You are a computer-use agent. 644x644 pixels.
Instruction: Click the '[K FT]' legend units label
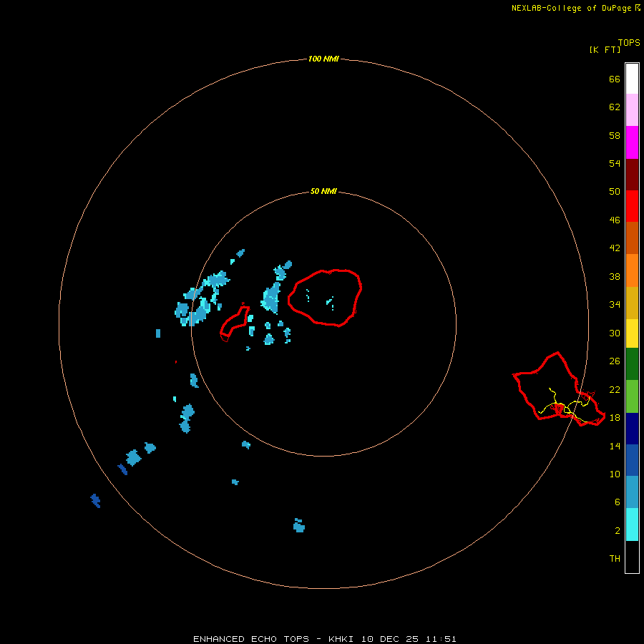tap(605, 49)
